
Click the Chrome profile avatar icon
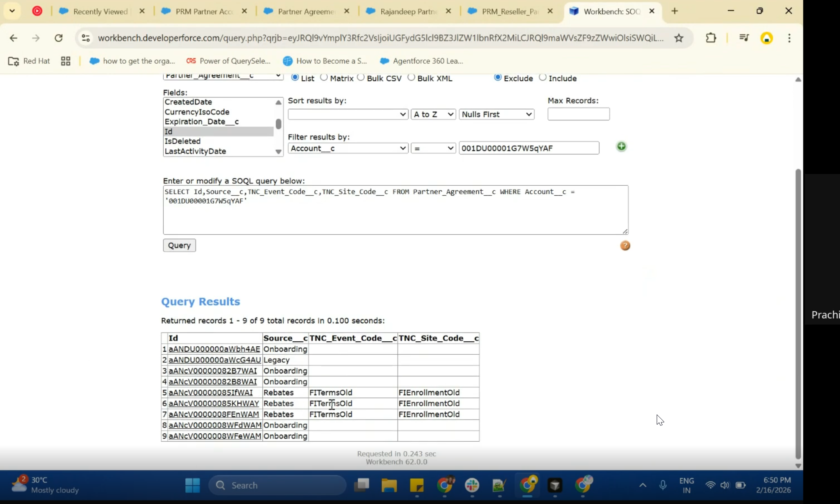[x=766, y=38]
